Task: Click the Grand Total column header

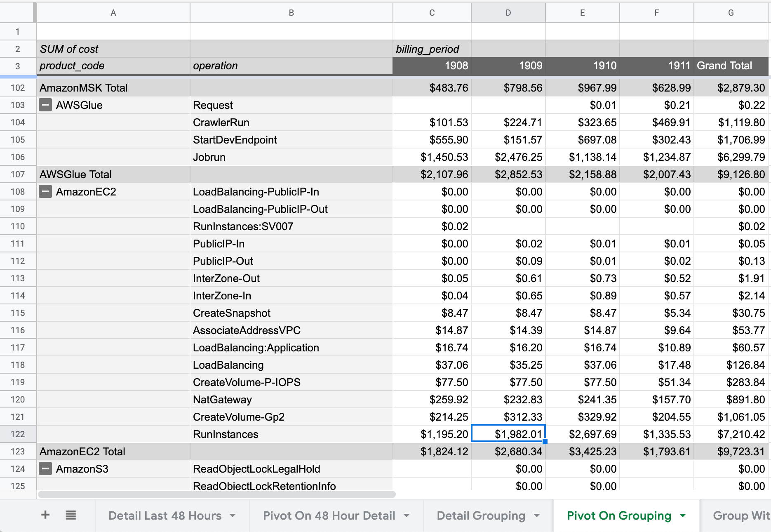Action: point(731,66)
